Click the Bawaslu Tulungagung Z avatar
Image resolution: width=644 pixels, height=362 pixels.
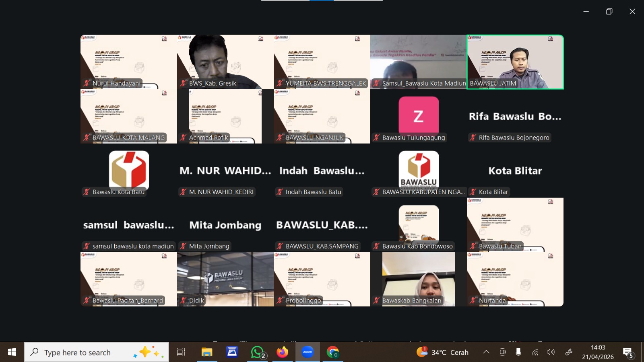click(419, 116)
